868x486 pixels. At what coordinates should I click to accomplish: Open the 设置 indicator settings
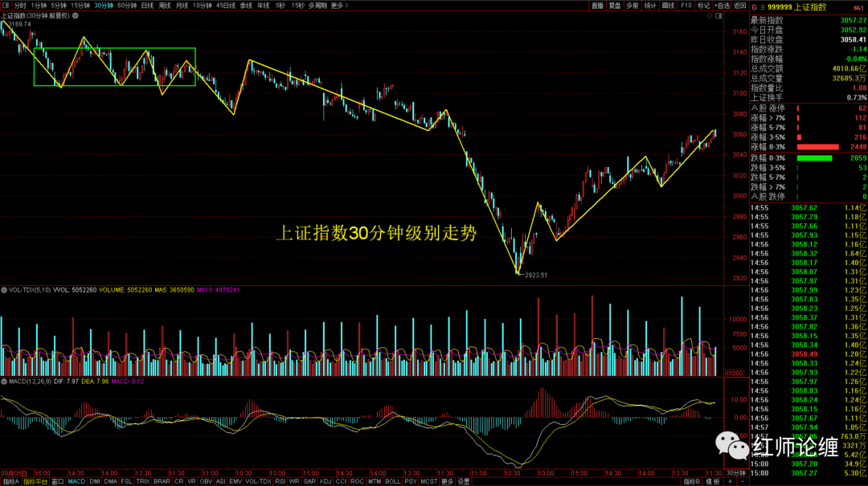464,481
